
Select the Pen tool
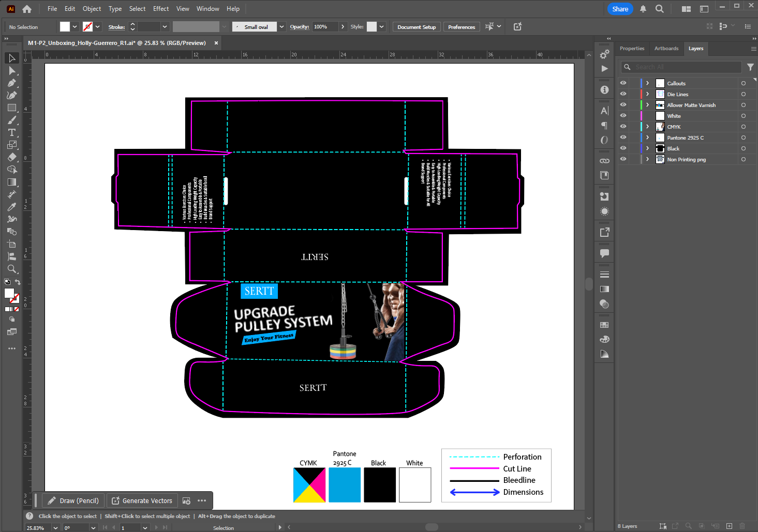(12, 83)
